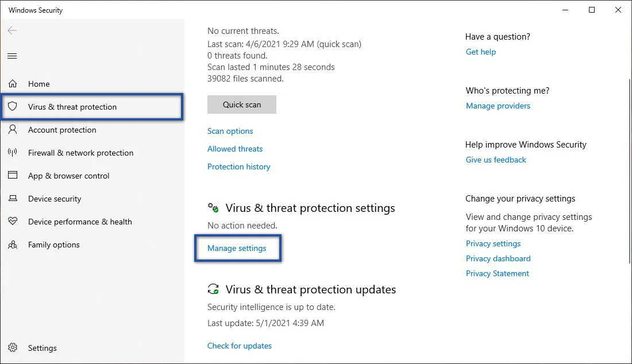Open Settings via the gear icon
The image size is (632, 364).
pyautogui.click(x=13, y=348)
